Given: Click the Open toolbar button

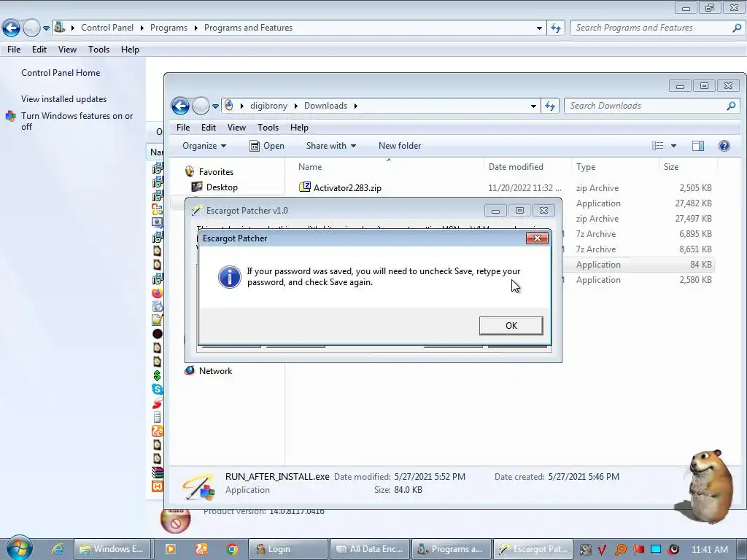Looking at the screenshot, I should [x=267, y=146].
